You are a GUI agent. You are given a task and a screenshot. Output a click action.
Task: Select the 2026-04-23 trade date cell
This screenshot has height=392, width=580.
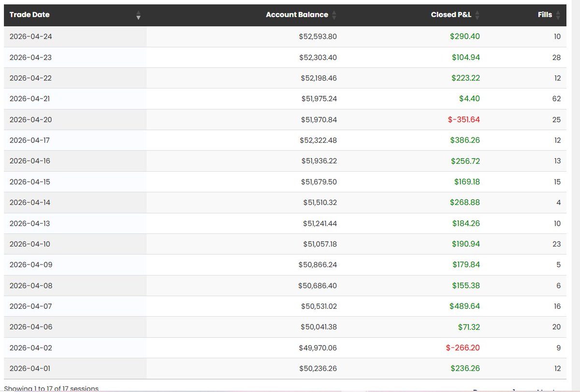click(x=75, y=58)
